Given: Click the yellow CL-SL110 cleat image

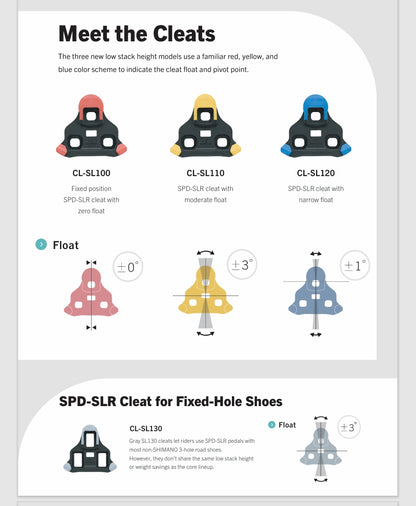Looking at the screenshot, I should point(205,125).
